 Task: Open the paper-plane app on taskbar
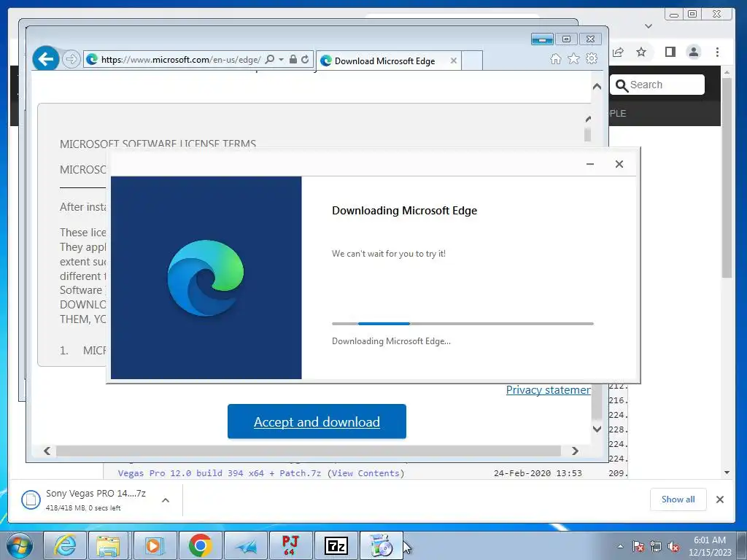pos(245,545)
